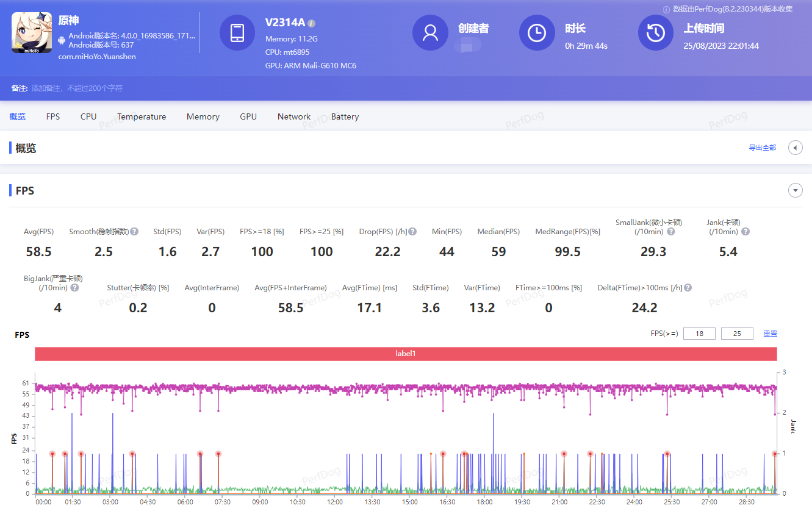This screenshot has width=812, height=508.
Task: Click the Android robot icon near version name
Action: point(62,40)
